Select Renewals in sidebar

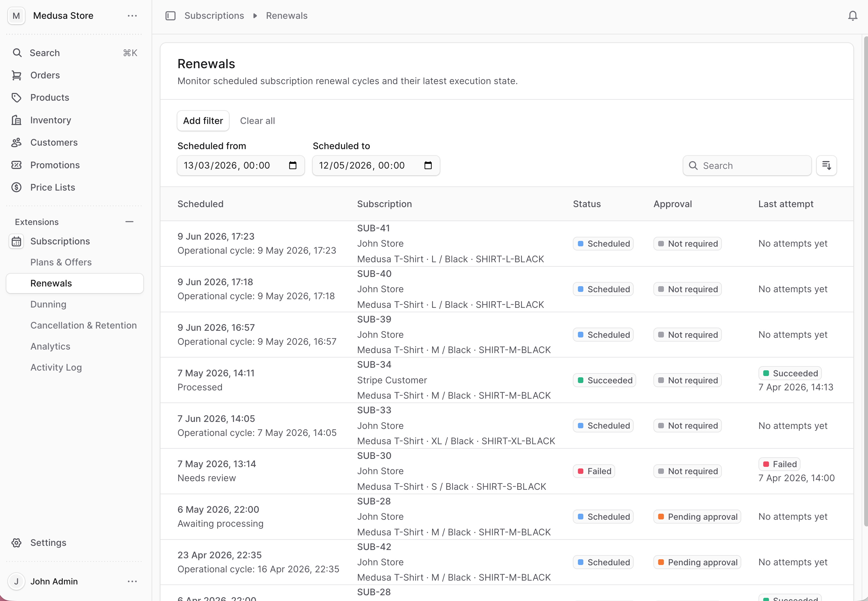tap(75, 284)
